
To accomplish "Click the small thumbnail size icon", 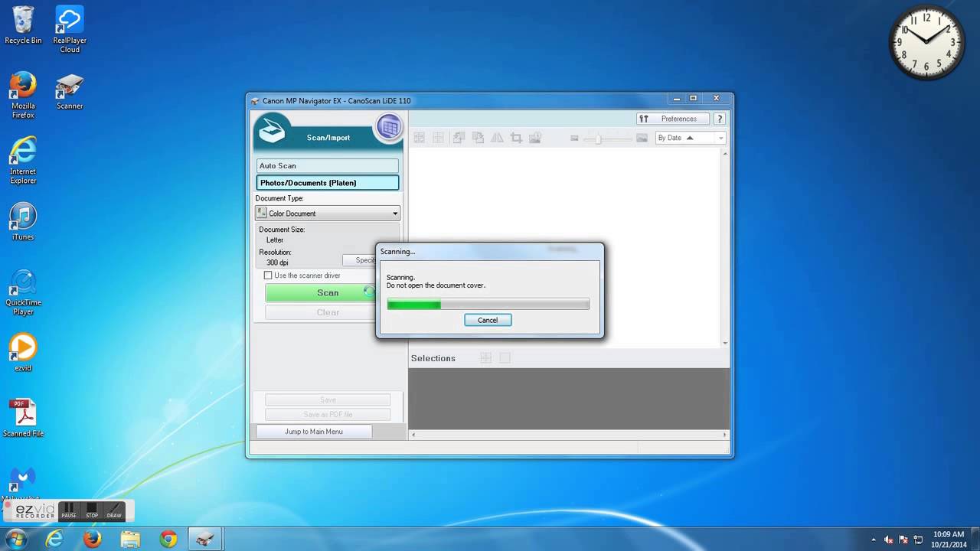I will pos(574,139).
